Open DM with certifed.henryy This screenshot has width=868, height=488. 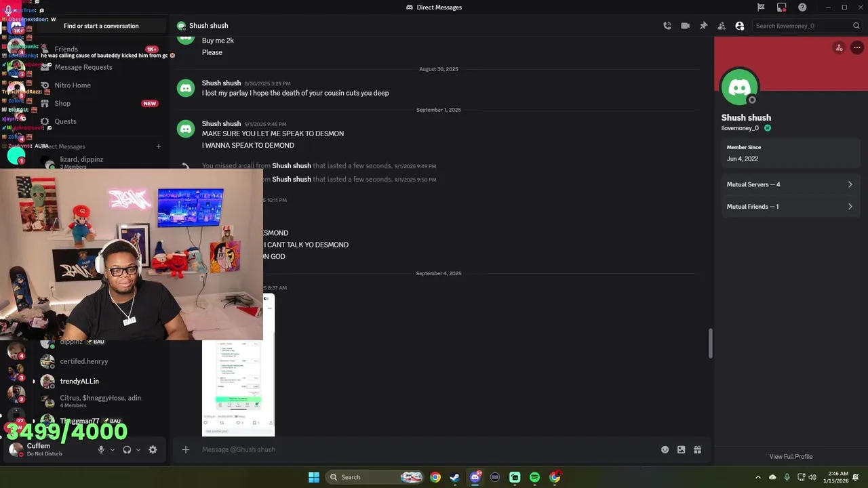point(102,361)
